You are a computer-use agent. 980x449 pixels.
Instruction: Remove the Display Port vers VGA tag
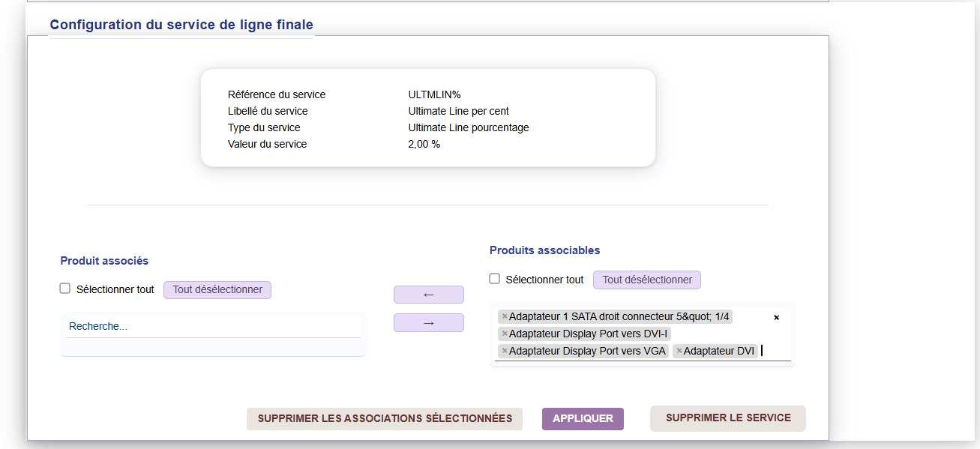coord(505,351)
